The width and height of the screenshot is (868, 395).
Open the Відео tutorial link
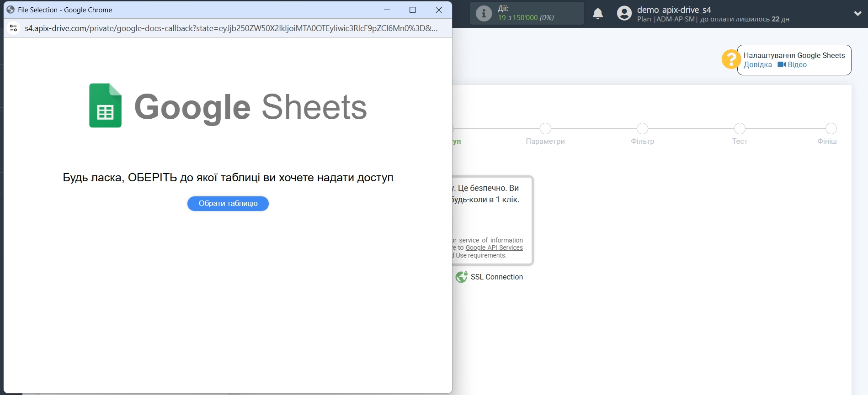tap(797, 65)
